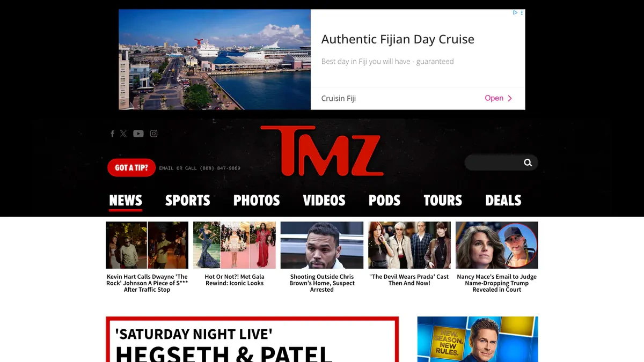Click Nancy Mace's Email to Judge headline
This screenshot has width=644, height=362.
[497, 283]
